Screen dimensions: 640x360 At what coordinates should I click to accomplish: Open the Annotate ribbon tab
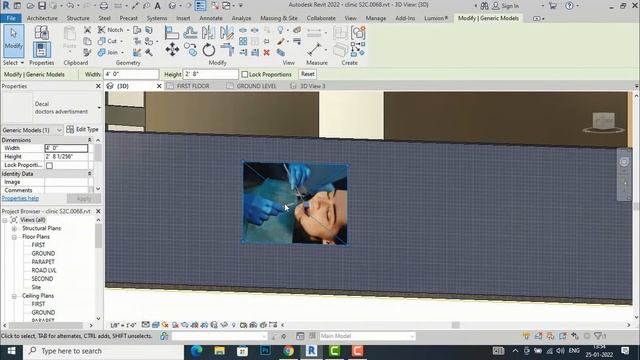point(211,18)
